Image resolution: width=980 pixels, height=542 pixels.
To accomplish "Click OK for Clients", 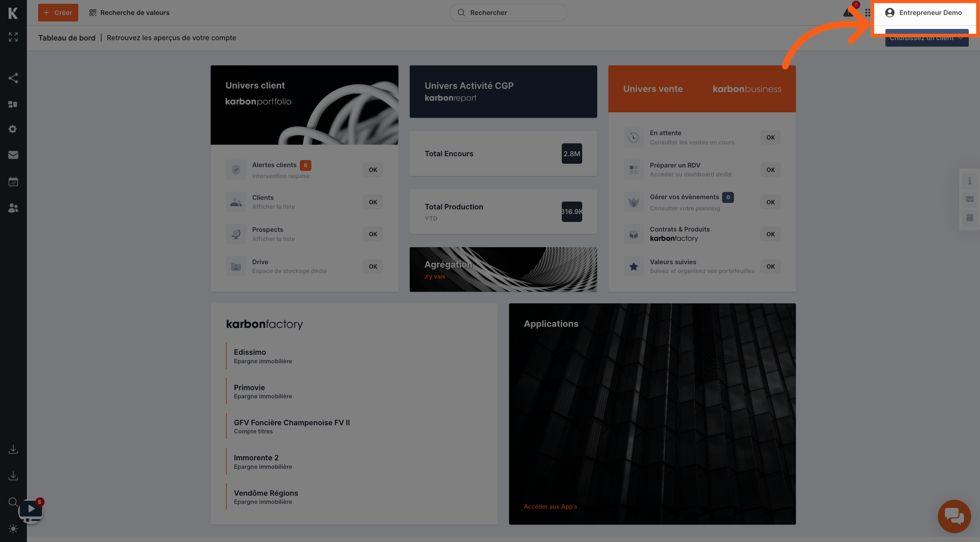I will 373,202.
